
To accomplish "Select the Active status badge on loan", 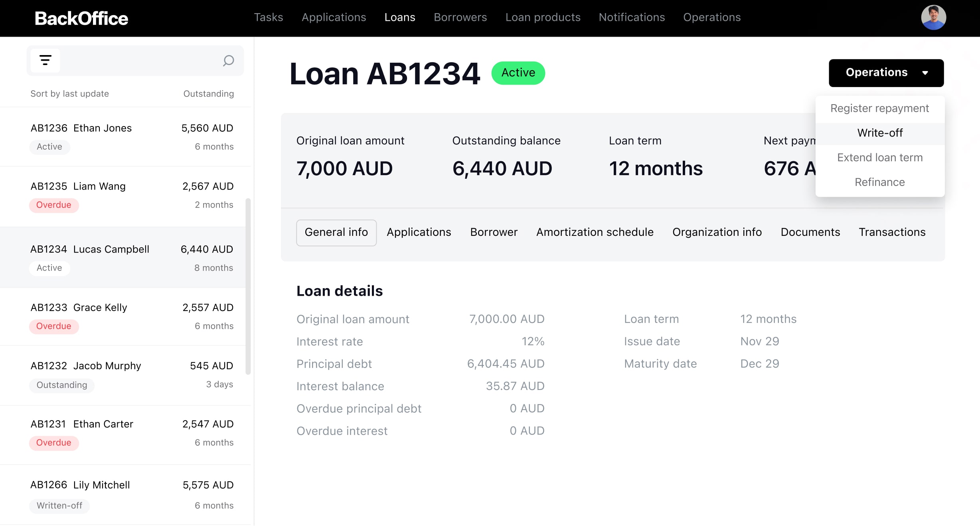I will click(x=518, y=73).
